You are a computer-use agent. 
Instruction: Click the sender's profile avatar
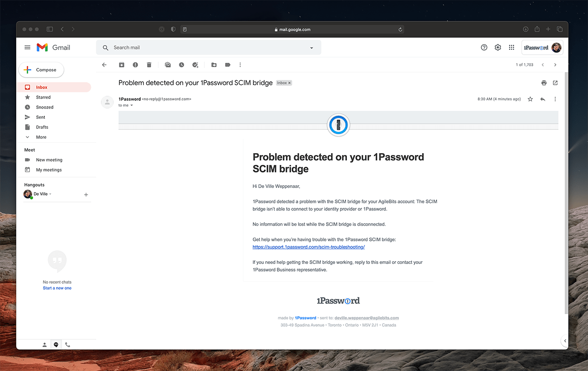coord(107,102)
